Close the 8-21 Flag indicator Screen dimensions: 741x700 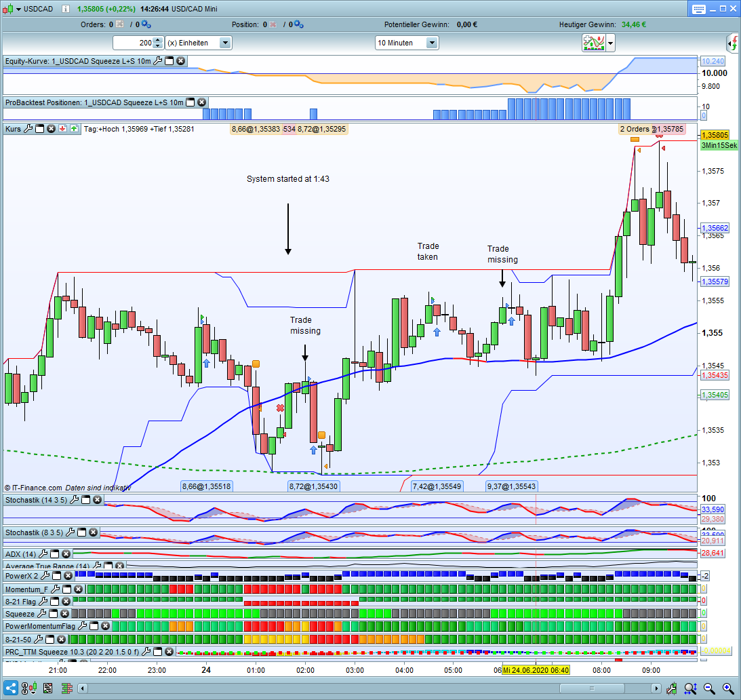point(66,602)
